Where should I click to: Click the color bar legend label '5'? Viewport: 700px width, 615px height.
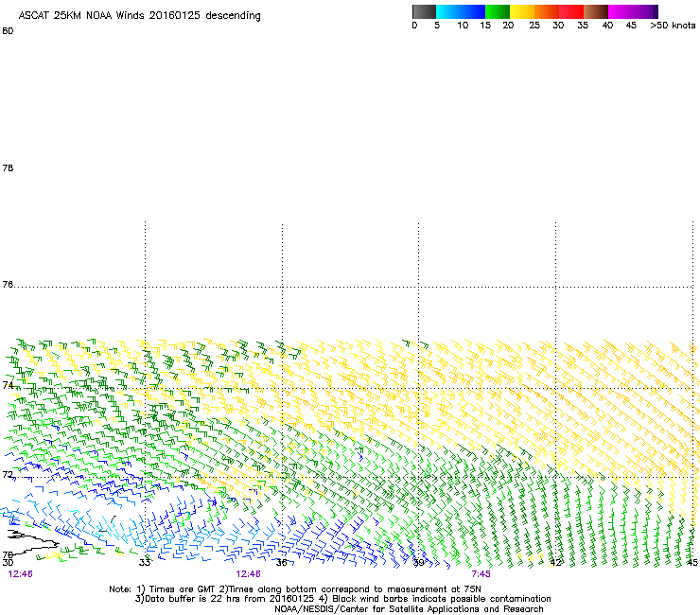coord(437,26)
